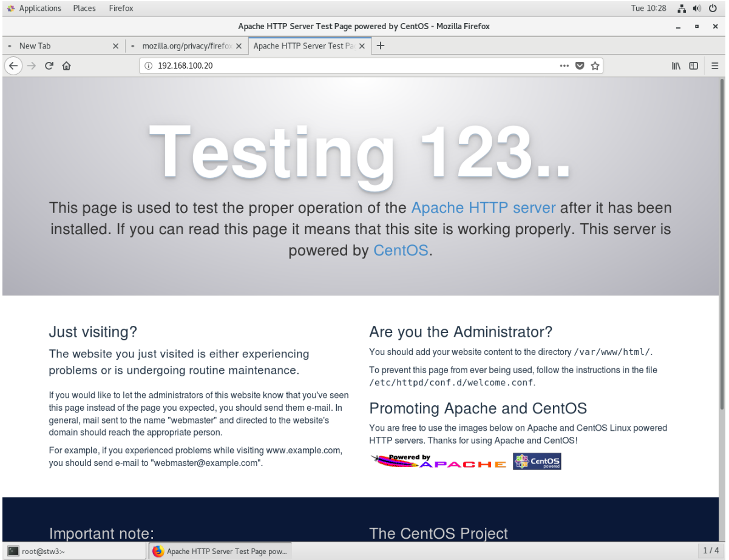Open page actions three-dot menu

pos(565,66)
